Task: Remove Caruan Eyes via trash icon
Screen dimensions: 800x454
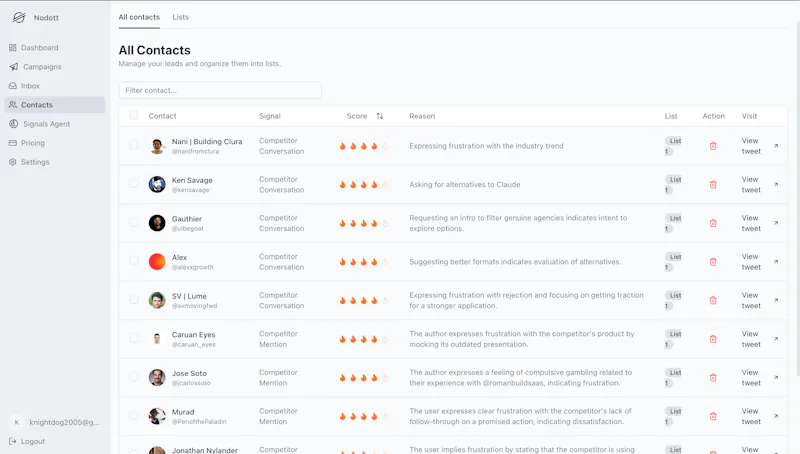Action: click(713, 339)
